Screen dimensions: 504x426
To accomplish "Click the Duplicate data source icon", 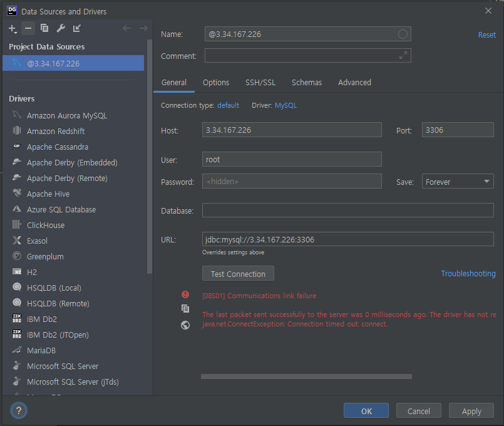I will (44, 28).
